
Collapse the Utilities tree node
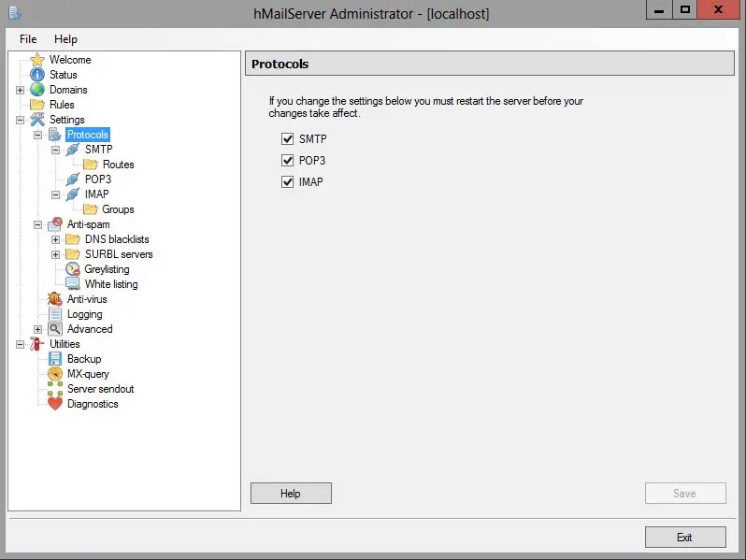[20, 344]
